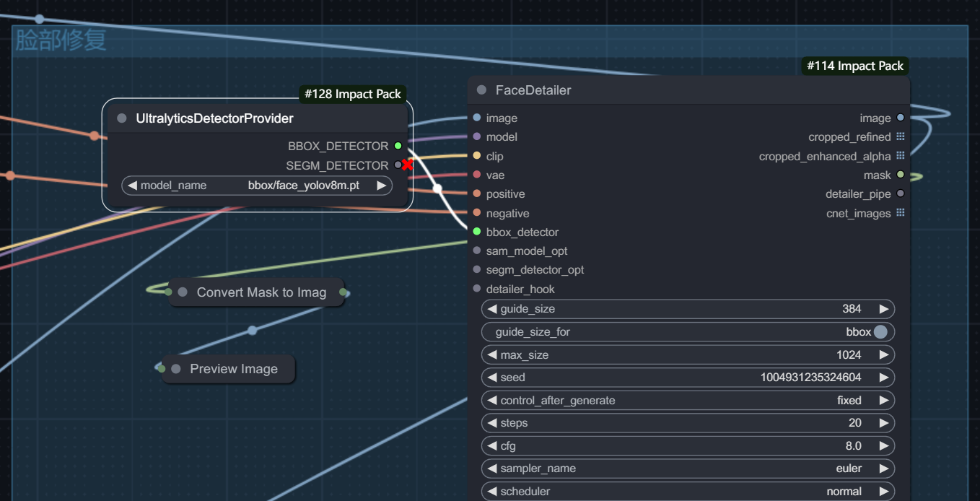The image size is (980, 501).
Task: Click the detailer_pipe output port
Action: click(900, 193)
